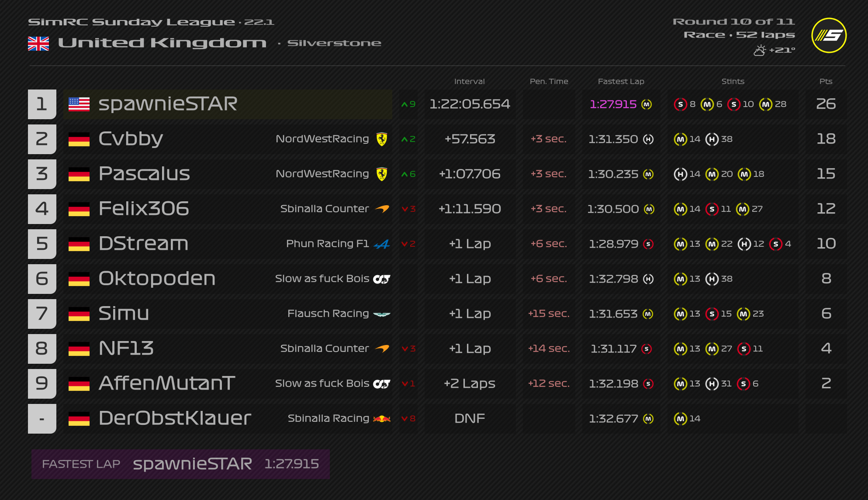
Task: Click the Aston Martin wings beside Simu
Action: (382, 314)
